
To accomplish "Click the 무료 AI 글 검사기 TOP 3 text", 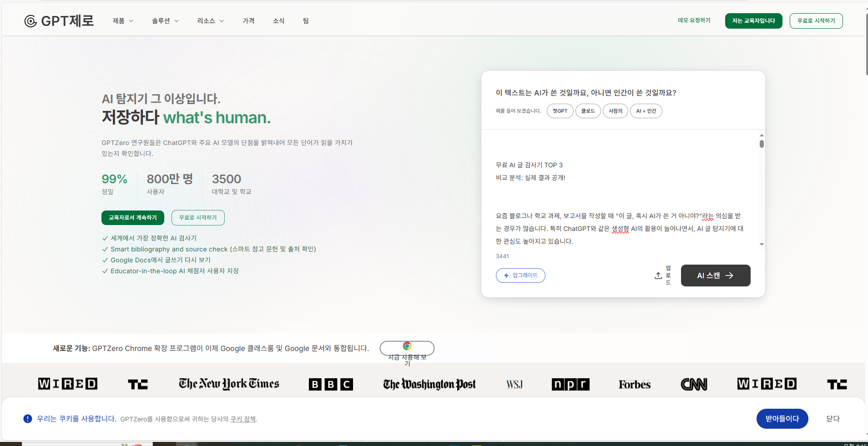I will (529, 165).
